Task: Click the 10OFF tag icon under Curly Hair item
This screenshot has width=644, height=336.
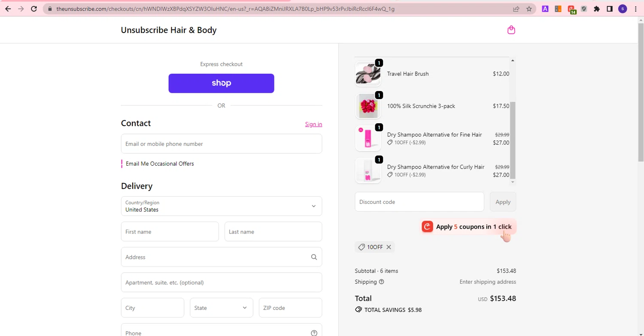Action: (x=390, y=175)
